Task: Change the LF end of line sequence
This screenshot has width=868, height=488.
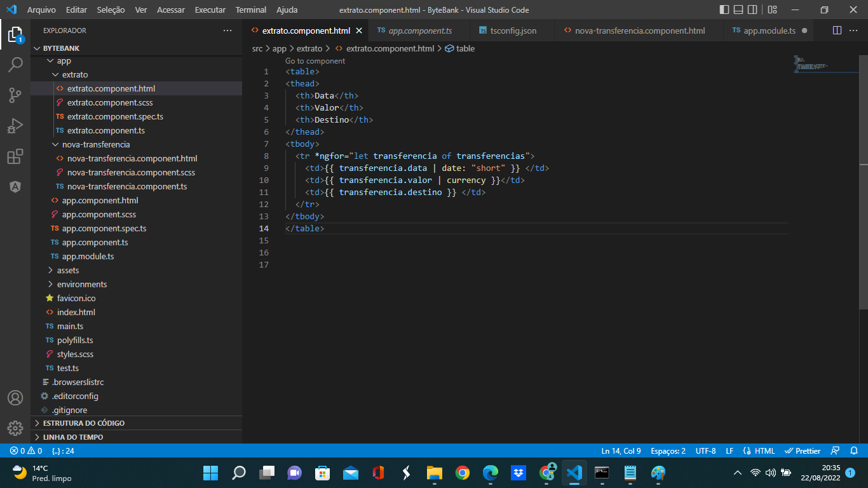Action: tap(729, 451)
